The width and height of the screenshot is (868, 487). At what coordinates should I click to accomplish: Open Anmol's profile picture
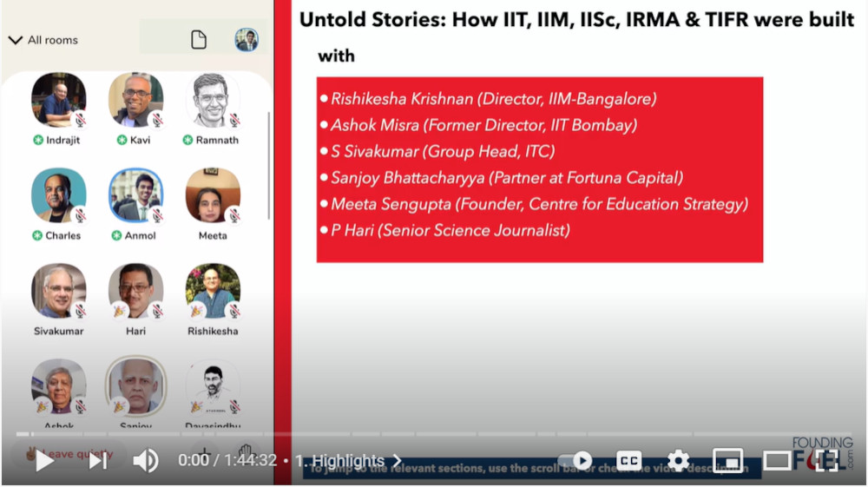pos(135,195)
